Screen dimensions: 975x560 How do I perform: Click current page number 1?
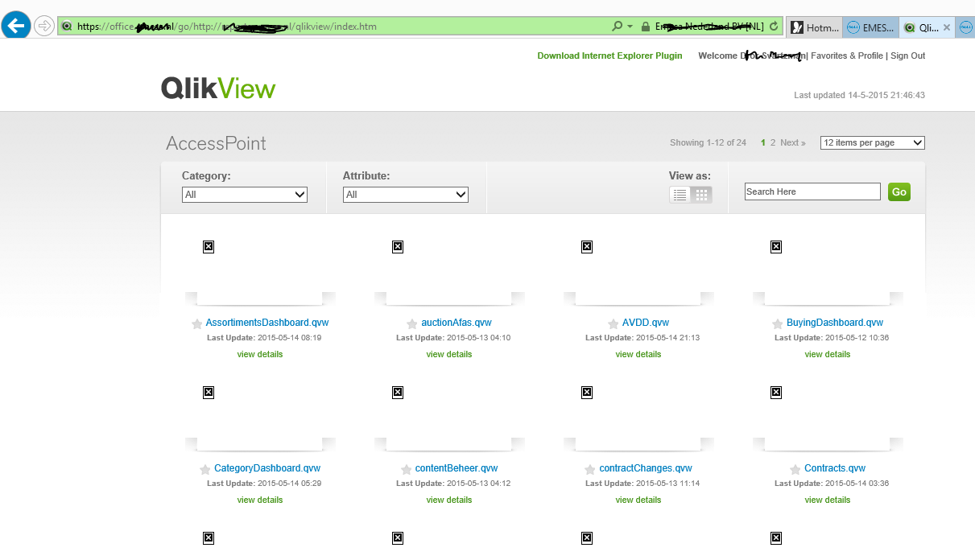(763, 142)
